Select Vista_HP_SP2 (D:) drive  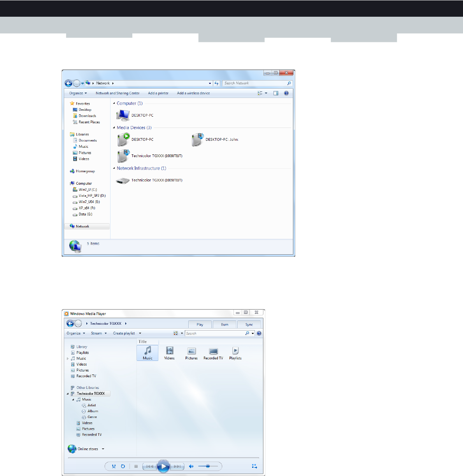(89, 196)
